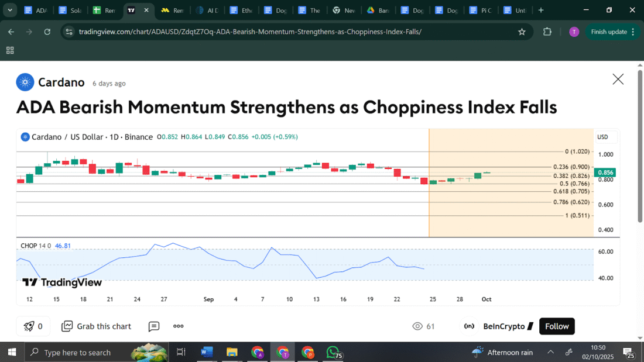Viewport: 644px width, 362px height.
Task: Open the comments speech bubble icon
Action: pyautogui.click(x=154, y=326)
